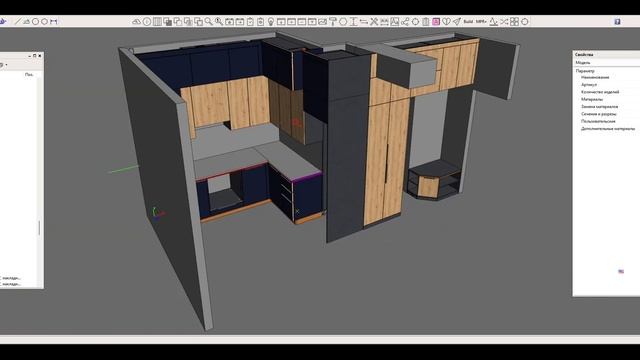Click the Параметр column header
Screen dimensions: 640x360
(585, 71)
